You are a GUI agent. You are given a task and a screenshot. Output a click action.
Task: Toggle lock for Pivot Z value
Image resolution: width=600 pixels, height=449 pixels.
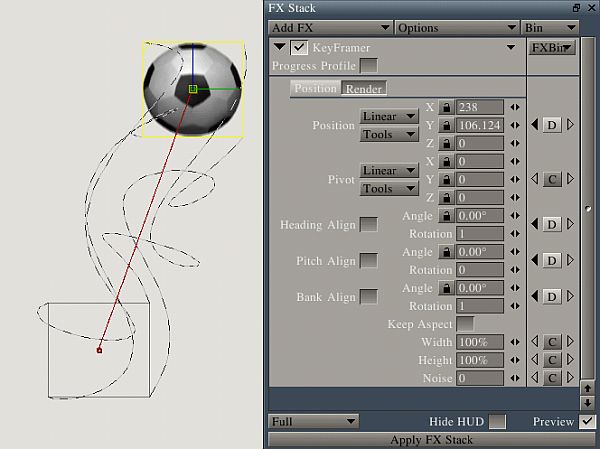point(446,197)
